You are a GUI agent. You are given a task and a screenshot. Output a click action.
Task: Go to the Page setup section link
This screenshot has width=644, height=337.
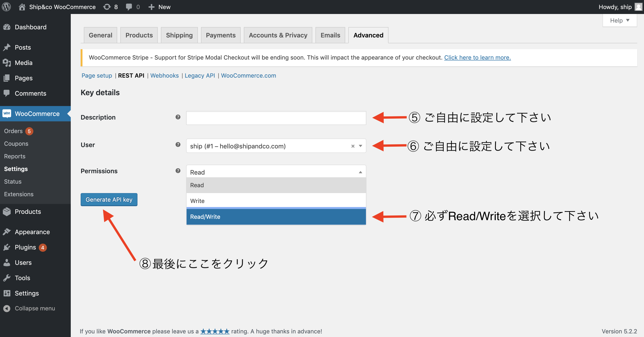97,76
